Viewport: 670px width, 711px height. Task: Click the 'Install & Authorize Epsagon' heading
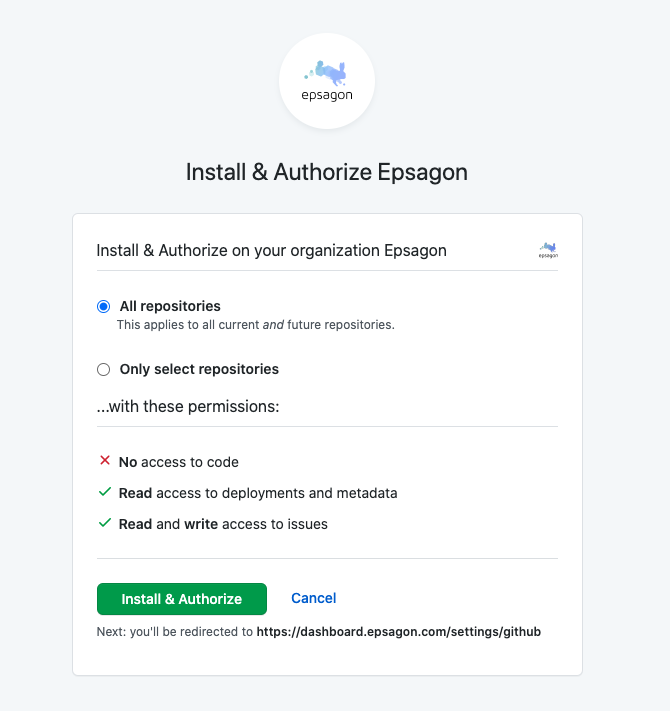click(327, 172)
